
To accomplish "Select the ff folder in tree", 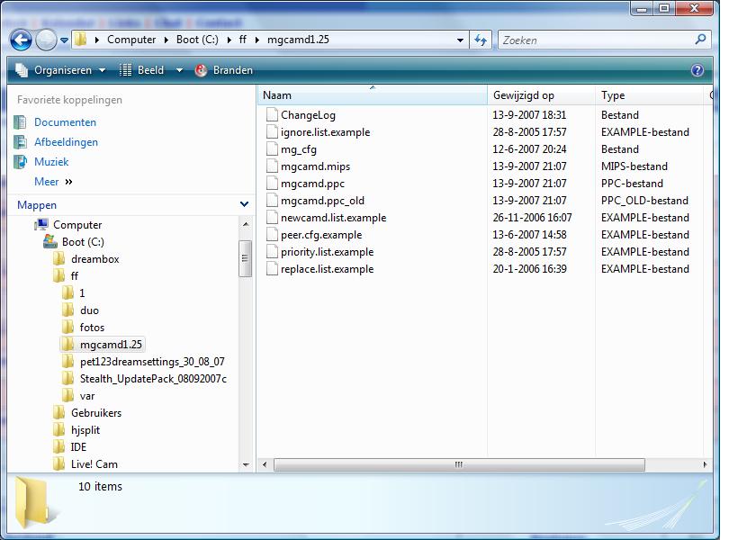I will pyautogui.click(x=74, y=276).
